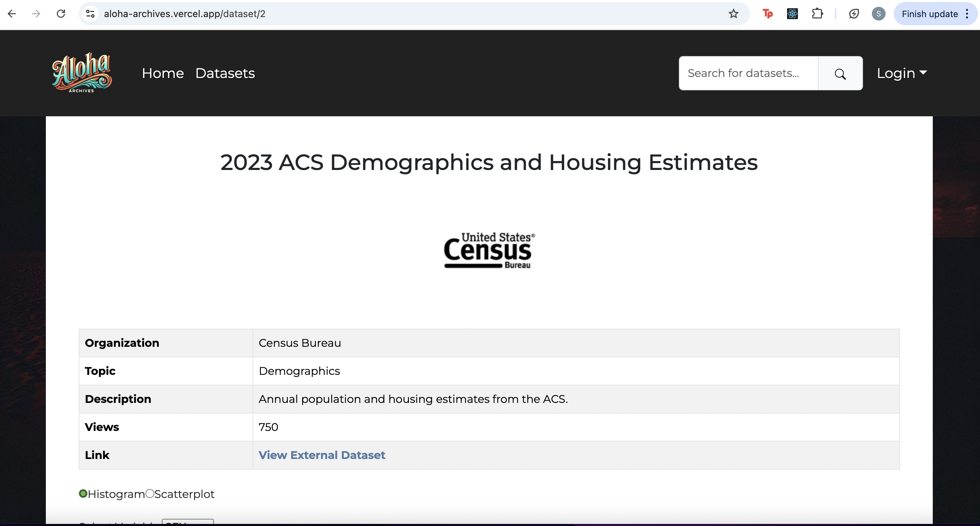The height and width of the screenshot is (526, 980).
Task: Click the Finish update button
Action: [x=929, y=14]
